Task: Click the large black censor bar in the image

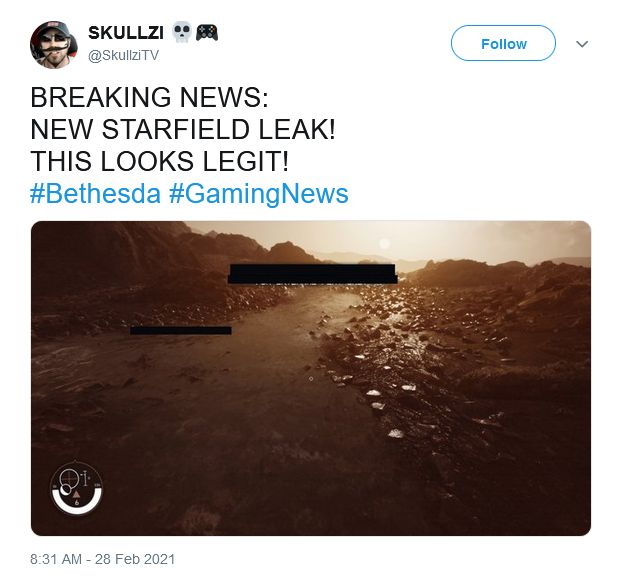Action: click(313, 274)
